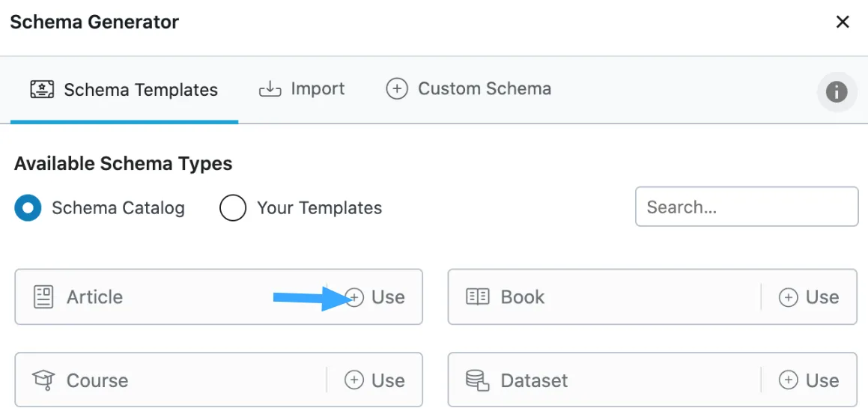
Task: Click the Course graduation cap icon
Action: click(43, 380)
